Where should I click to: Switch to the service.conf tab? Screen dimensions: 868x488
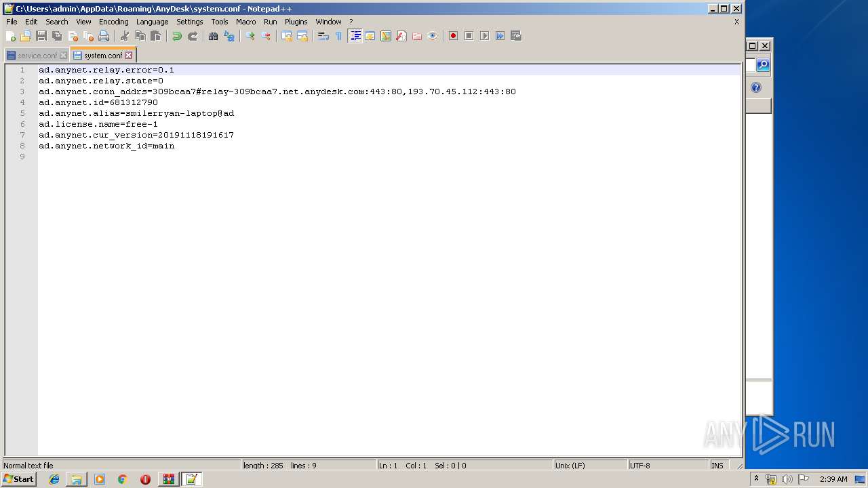pos(37,56)
